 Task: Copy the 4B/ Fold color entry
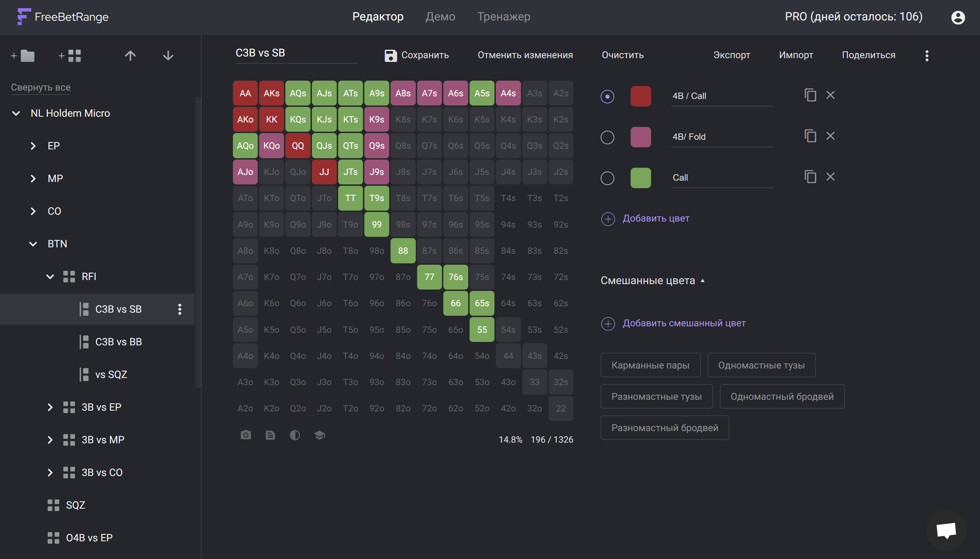(x=810, y=136)
